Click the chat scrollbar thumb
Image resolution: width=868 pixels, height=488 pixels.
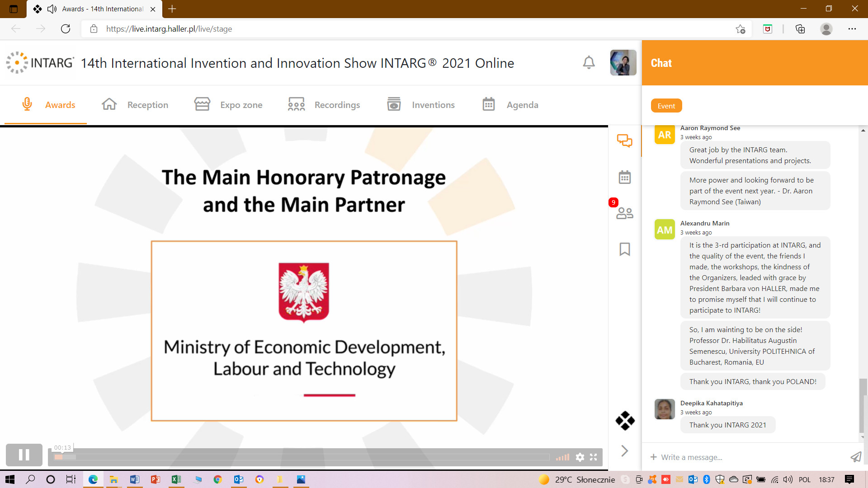coord(863,405)
